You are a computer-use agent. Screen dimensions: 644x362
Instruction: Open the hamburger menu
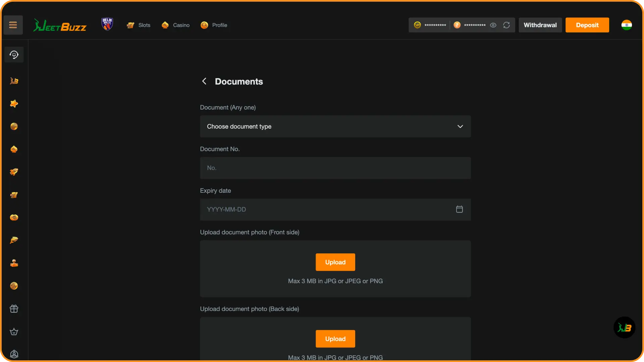(x=13, y=25)
